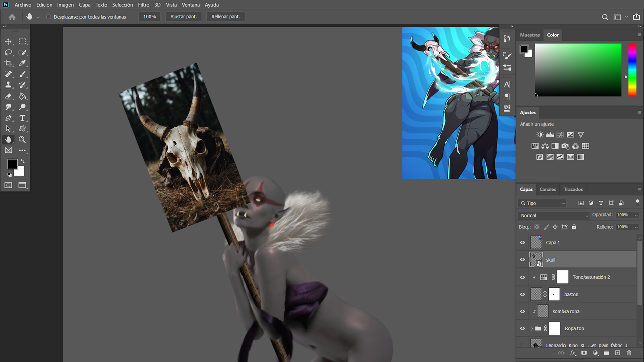The image size is (644, 362).
Task: Add a Color Balance adjustment
Action: tap(545, 146)
